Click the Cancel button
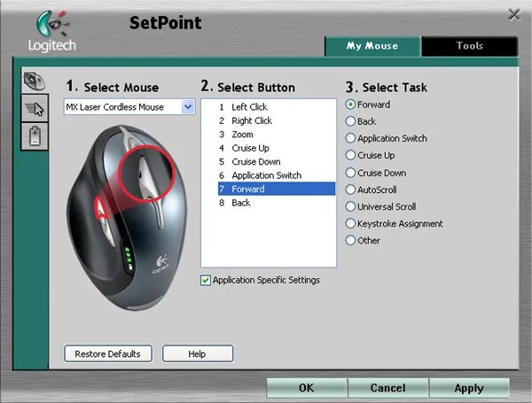 [x=387, y=388]
